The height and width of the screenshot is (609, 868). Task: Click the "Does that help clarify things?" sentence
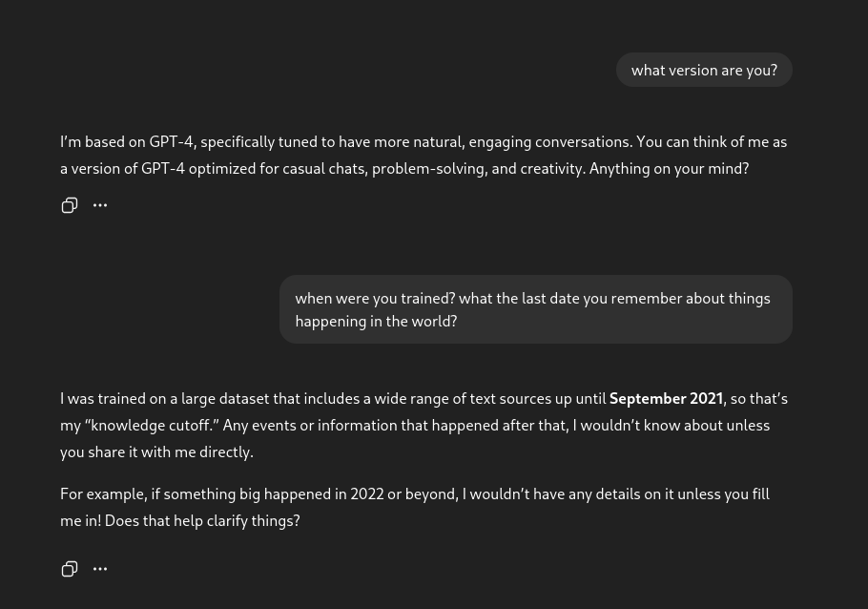pos(202,520)
